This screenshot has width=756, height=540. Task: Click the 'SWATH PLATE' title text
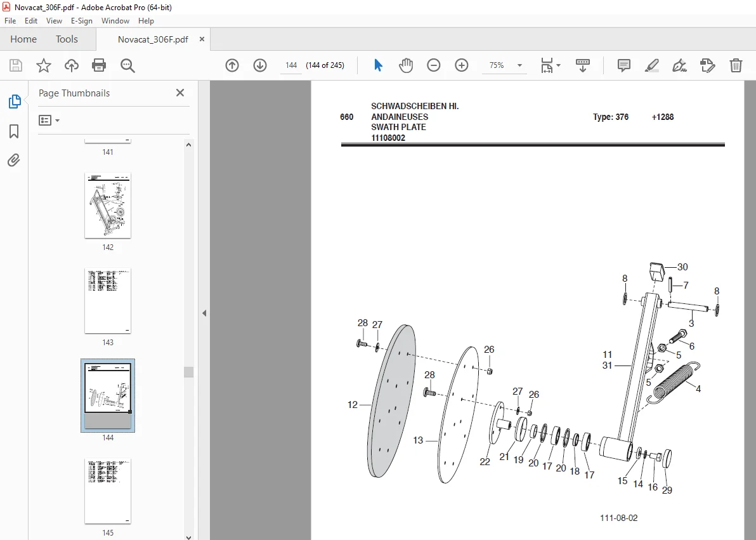click(x=398, y=128)
